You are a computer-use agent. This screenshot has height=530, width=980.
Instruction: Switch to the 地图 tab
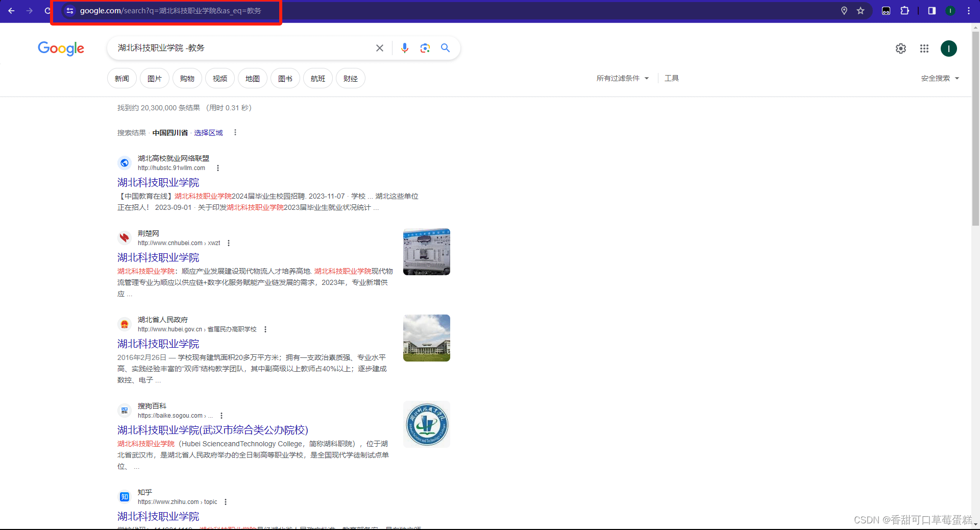[253, 78]
